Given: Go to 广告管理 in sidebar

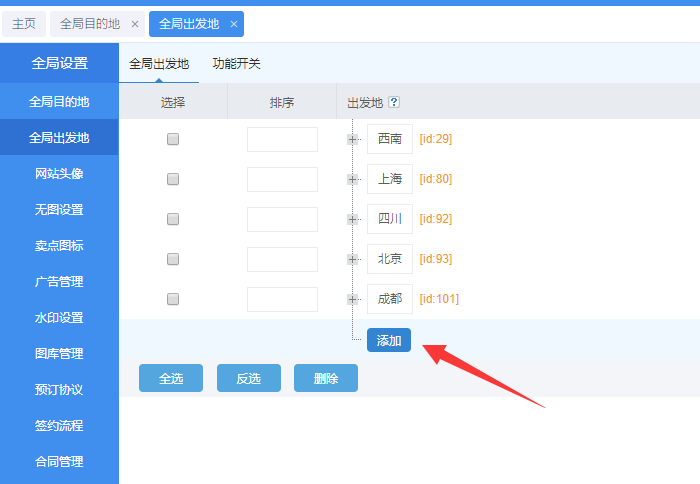Looking at the screenshot, I should pyautogui.click(x=59, y=282).
